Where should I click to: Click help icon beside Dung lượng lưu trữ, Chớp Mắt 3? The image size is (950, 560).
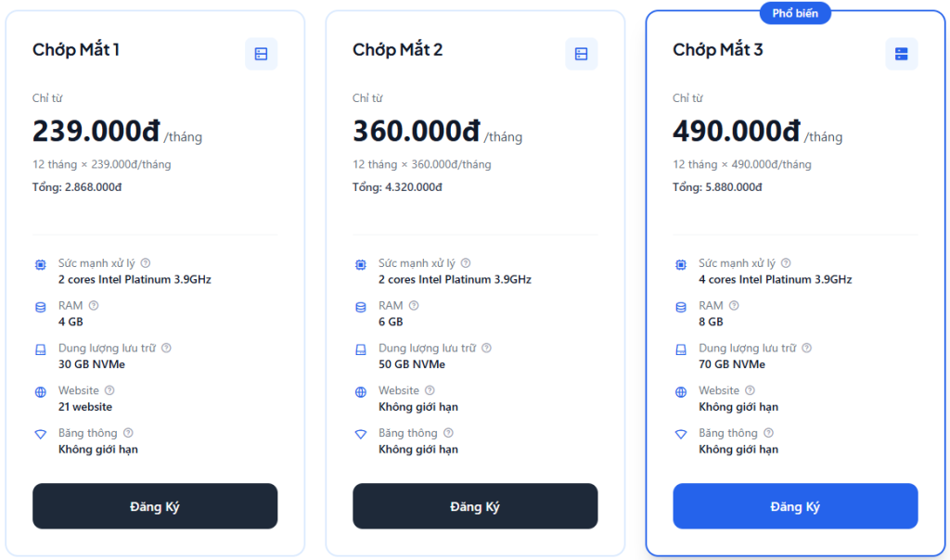pyautogui.click(x=806, y=349)
